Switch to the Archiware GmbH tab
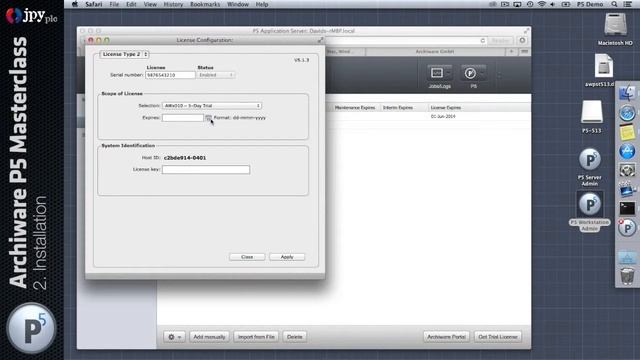Image resolution: width=640 pixels, height=360 pixels. [435, 51]
